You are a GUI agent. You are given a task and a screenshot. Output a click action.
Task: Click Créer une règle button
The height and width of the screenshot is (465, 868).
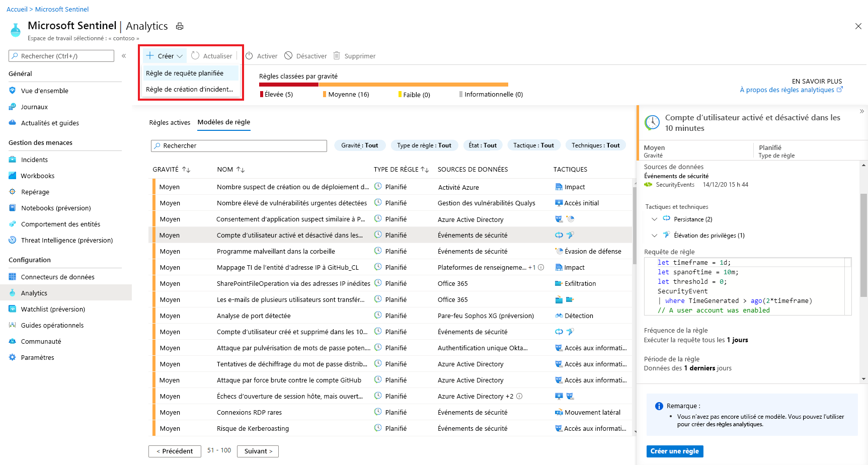pos(675,451)
